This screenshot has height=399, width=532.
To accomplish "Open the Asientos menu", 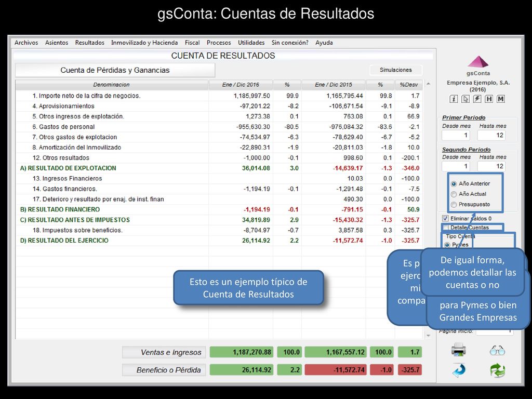I will [x=57, y=43].
